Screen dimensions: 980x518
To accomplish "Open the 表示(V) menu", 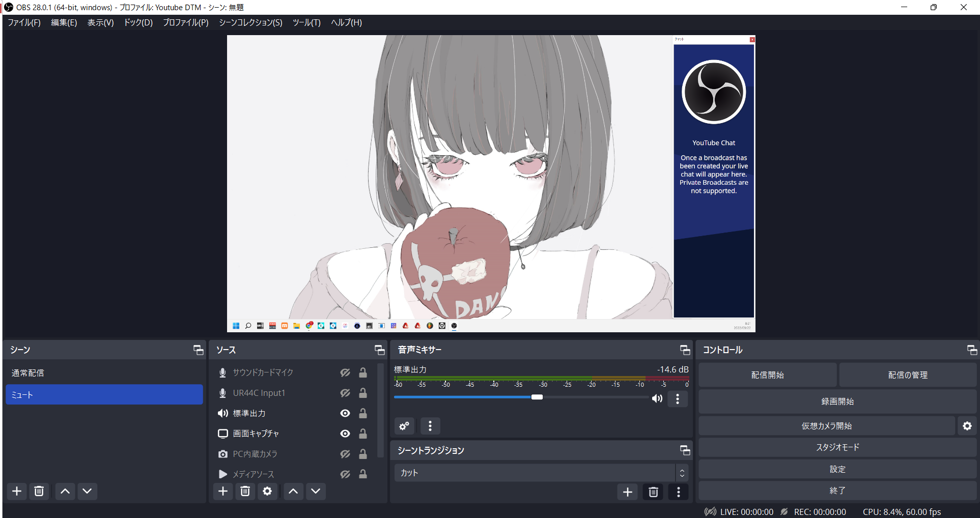I will [x=100, y=22].
